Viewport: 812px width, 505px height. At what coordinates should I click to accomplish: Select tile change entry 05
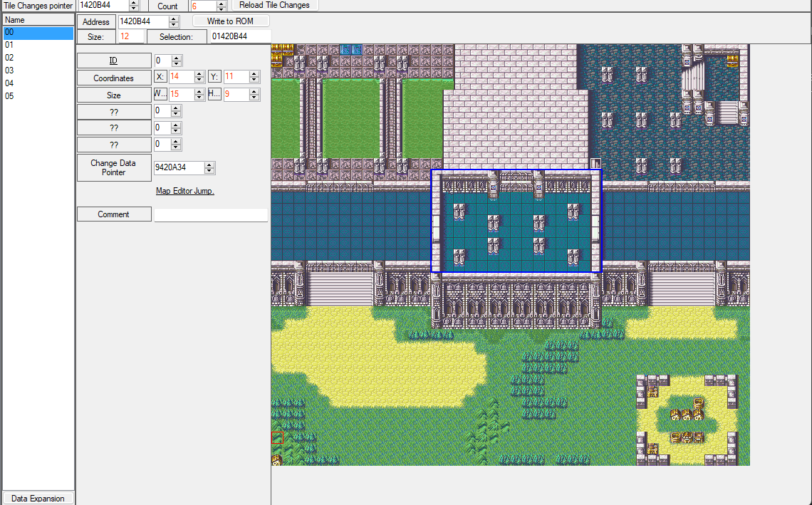[x=38, y=96]
